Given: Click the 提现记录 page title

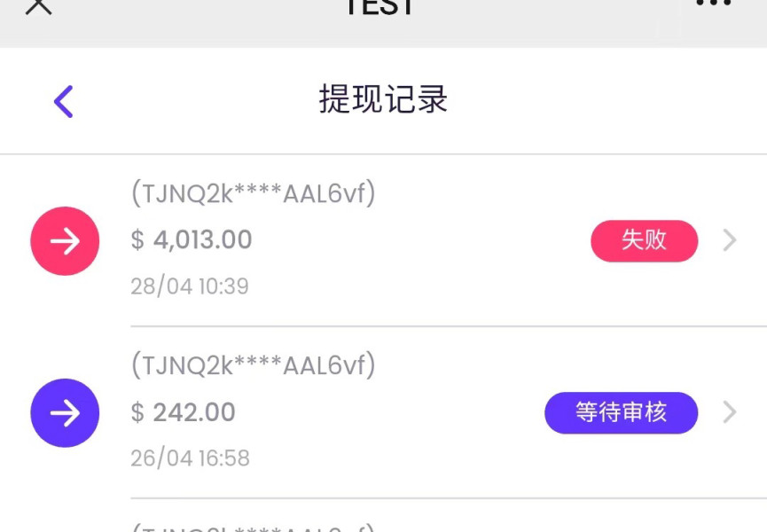Looking at the screenshot, I should coord(383,99).
